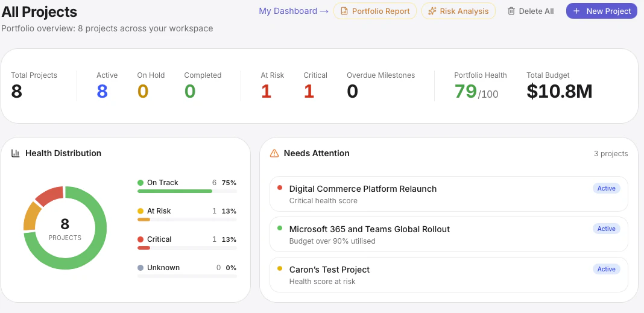Screen dimensions: 644x313
Task: Click the trash can icon beside Delete All
Action: (x=511, y=11)
